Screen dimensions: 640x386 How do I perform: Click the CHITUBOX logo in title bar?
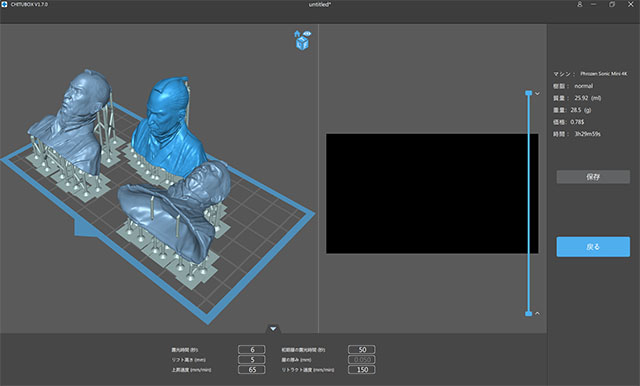click(4, 4)
